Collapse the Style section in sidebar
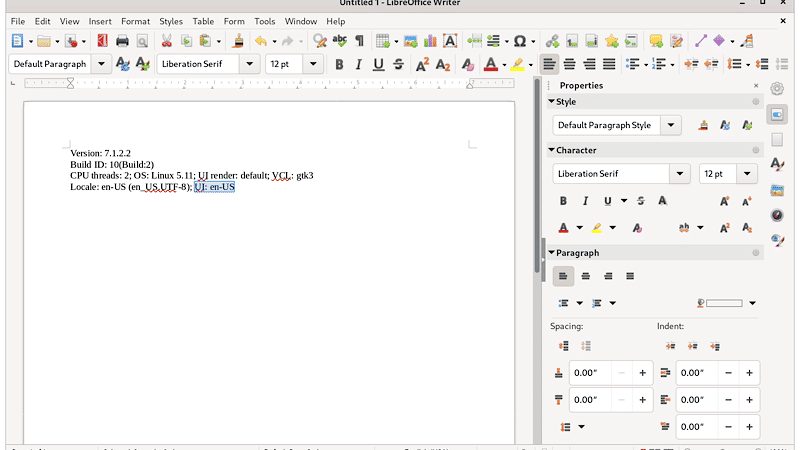The width and height of the screenshot is (800, 450). (552, 102)
